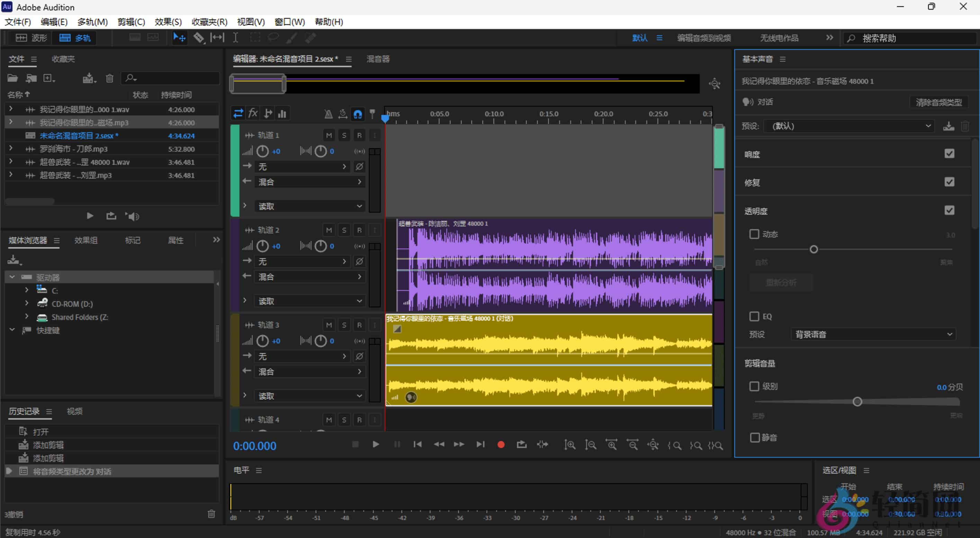Open the 效果(S) menu
Screen dimensions: 980x538
click(167, 22)
